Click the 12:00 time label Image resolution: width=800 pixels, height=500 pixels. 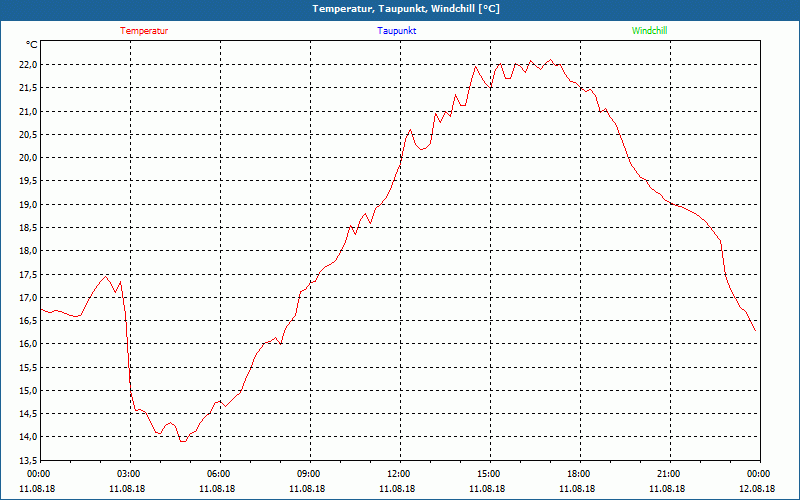[x=397, y=474]
